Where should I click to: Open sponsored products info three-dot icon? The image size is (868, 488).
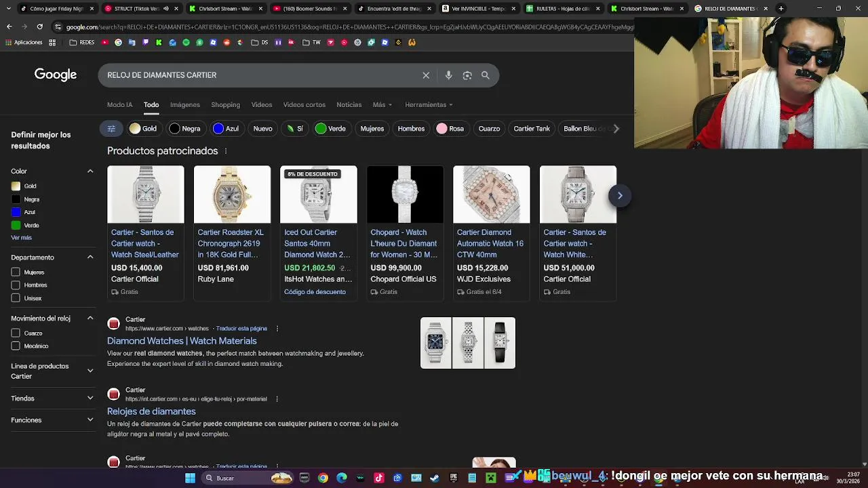click(226, 151)
